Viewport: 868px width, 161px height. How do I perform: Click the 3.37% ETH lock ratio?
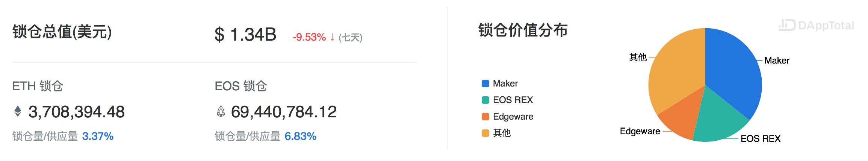click(x=98, y=136)
